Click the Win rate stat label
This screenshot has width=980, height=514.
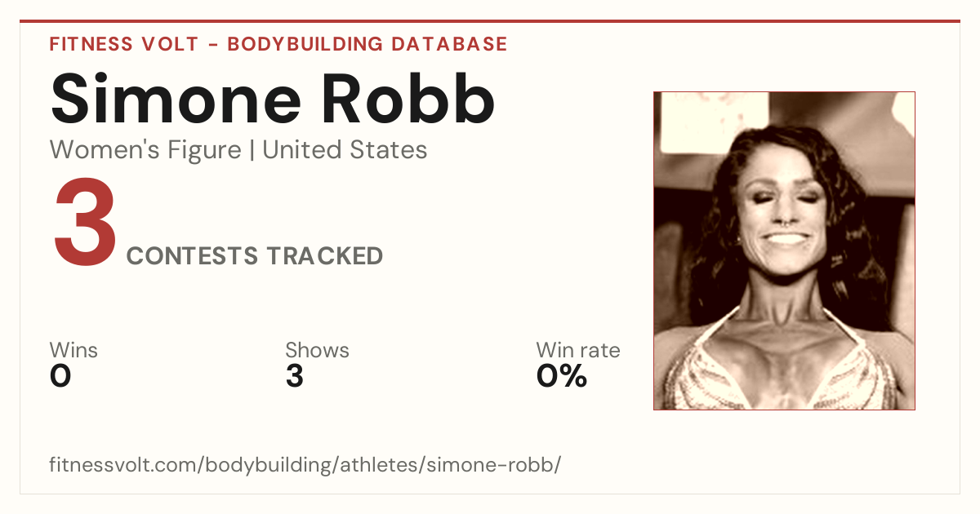[x=578, y=351]
